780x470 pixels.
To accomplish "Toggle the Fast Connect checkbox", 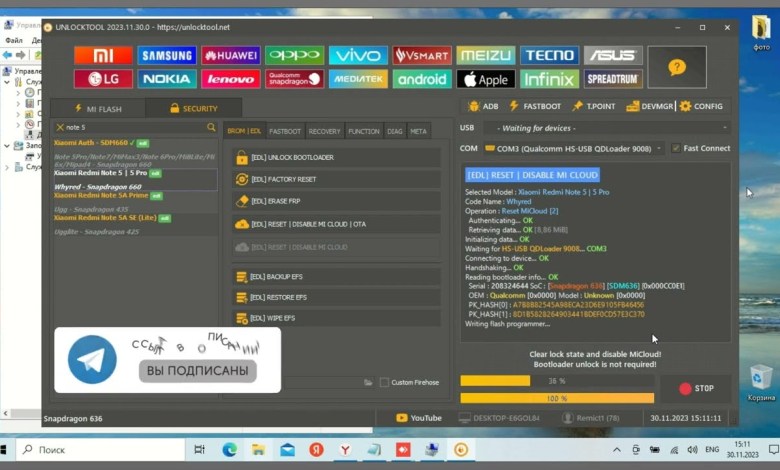I will coord(677,148).
